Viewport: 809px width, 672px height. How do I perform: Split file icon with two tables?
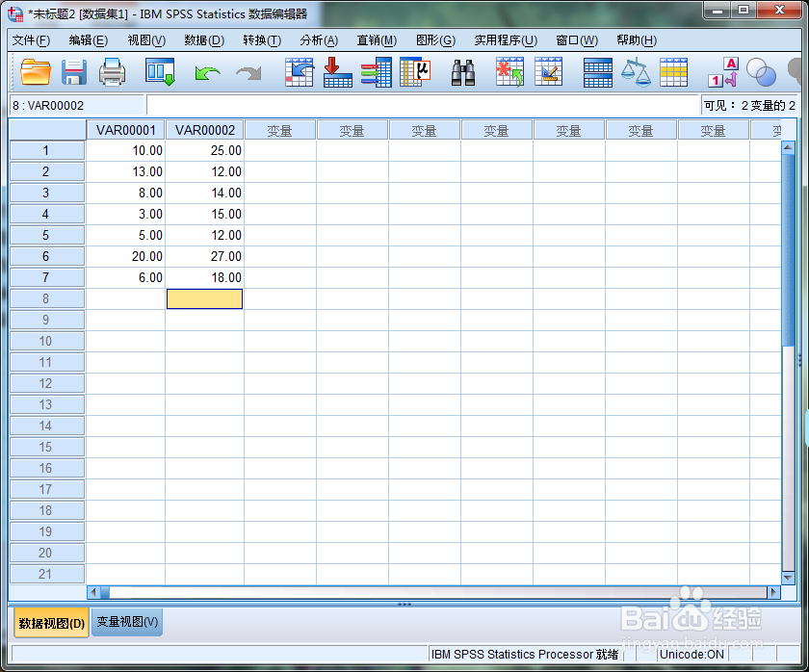pyautogui.click(x=597, y=72)
